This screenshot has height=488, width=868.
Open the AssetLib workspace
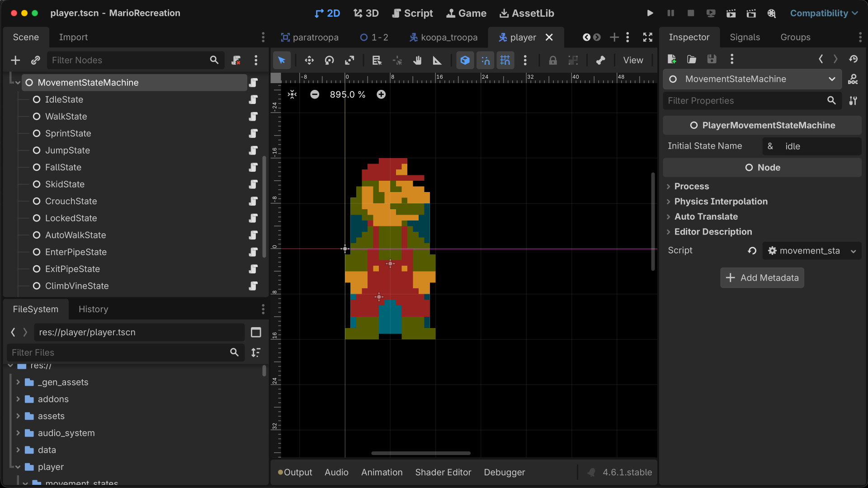tap(527, 13)
